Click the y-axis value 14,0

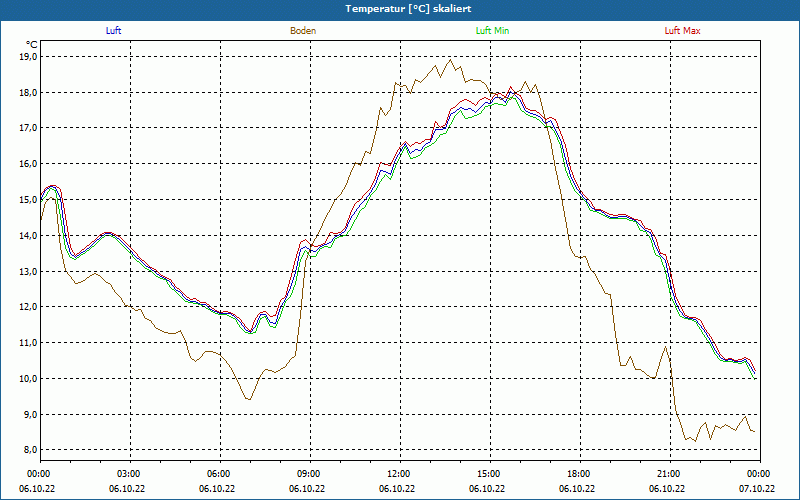click(x=29, y=236)
